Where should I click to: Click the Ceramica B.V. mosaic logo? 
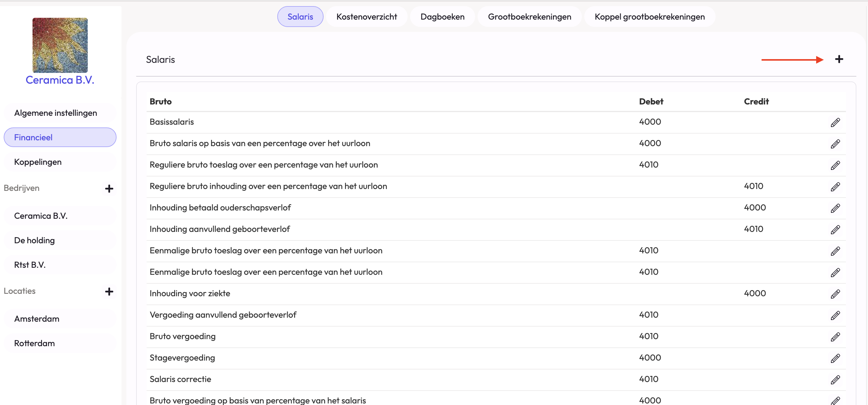click(x=60, y=45)
